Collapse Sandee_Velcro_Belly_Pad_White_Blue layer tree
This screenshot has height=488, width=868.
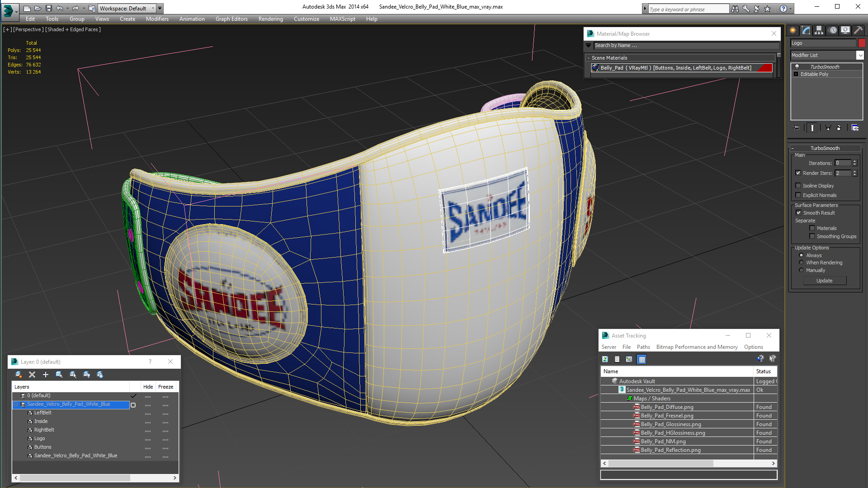[16, 404]
